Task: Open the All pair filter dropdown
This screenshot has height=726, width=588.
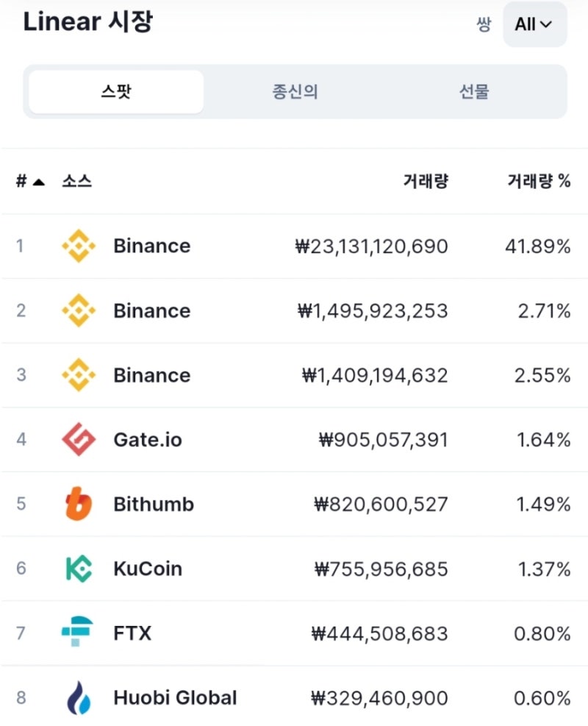Action: pyautogui.click(x=535, y=24)
